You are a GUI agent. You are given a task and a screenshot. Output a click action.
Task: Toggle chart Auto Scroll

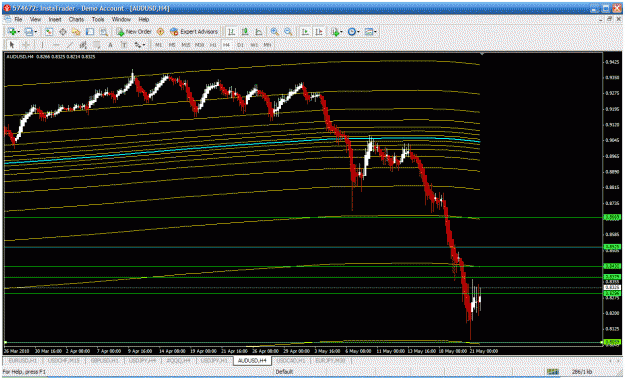click(305, 32)
